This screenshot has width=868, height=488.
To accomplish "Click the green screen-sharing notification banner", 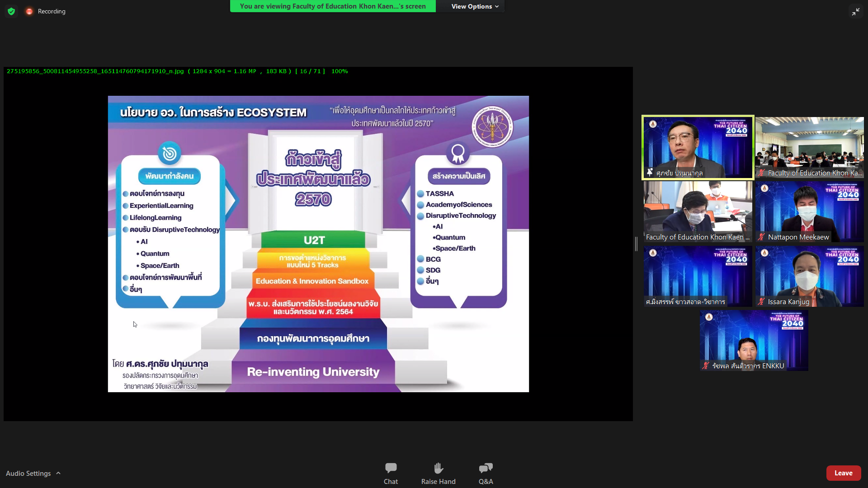I will 333,6.
